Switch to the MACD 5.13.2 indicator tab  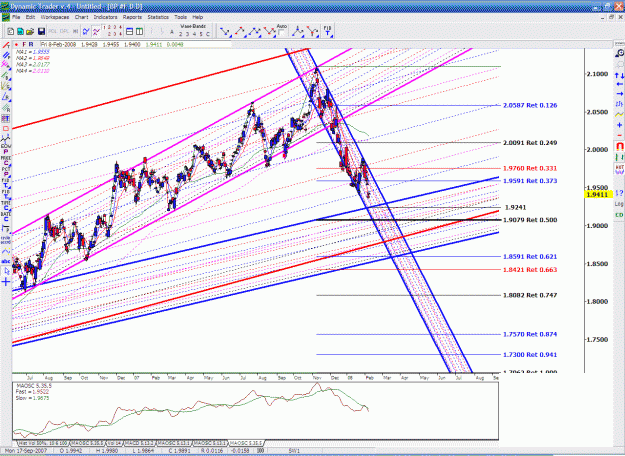tap(140, 443)
